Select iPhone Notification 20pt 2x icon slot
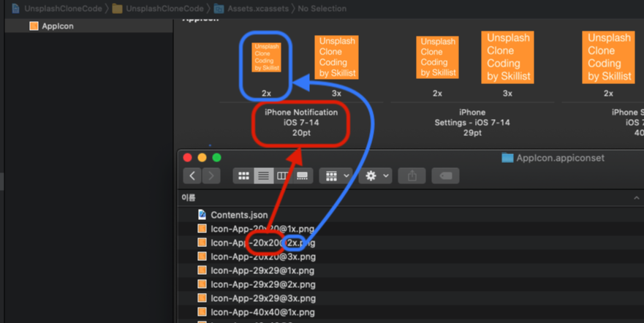Image resolution: width=644 pixels, height=323 pixels. (266, 58)
